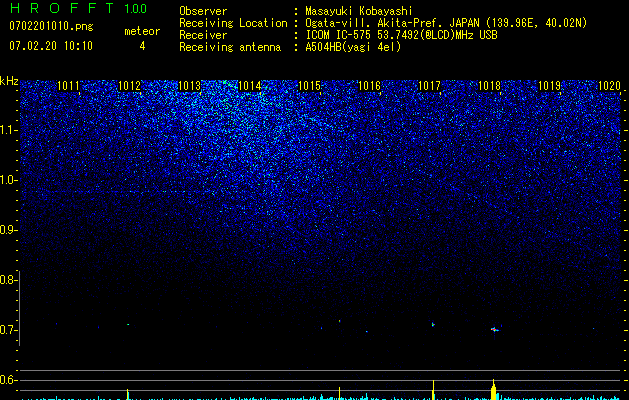Image resolution: width=629 pixels, height=400 pixels.
Task: Click the 1011 time tick label
Action: pos(68,86)
